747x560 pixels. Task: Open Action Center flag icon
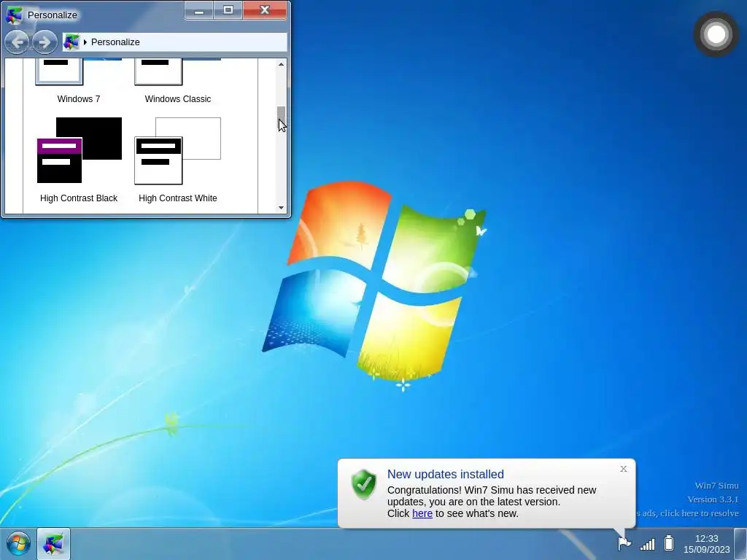click(x=624, y=542)
